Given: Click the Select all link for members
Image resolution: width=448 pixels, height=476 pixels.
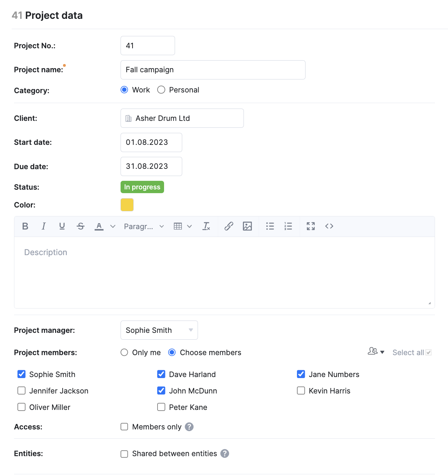Looking at the screenshot, I should [408, 352].
